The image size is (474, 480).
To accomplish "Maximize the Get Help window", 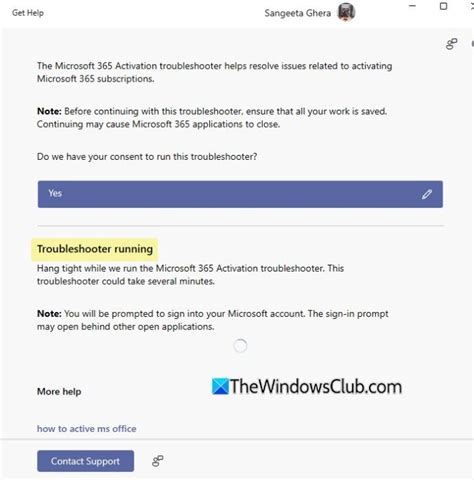I will [443, 6].
